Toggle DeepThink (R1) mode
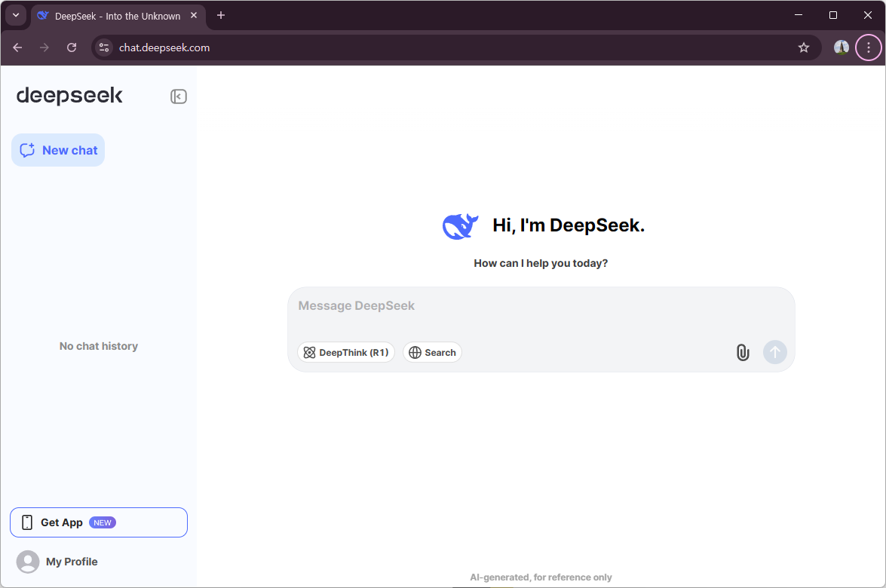This screenshot has height=588, width=886. pyautogui.click(x=346, y=353)
